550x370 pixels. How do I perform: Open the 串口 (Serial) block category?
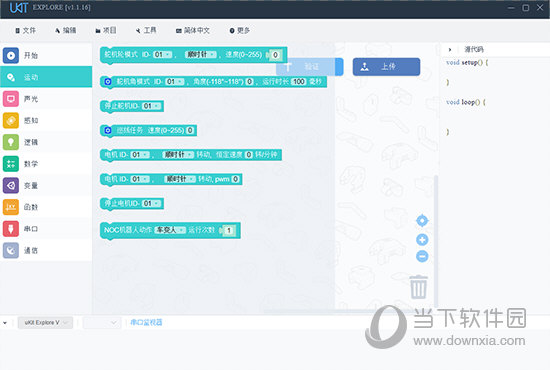(x=46, y=229)
